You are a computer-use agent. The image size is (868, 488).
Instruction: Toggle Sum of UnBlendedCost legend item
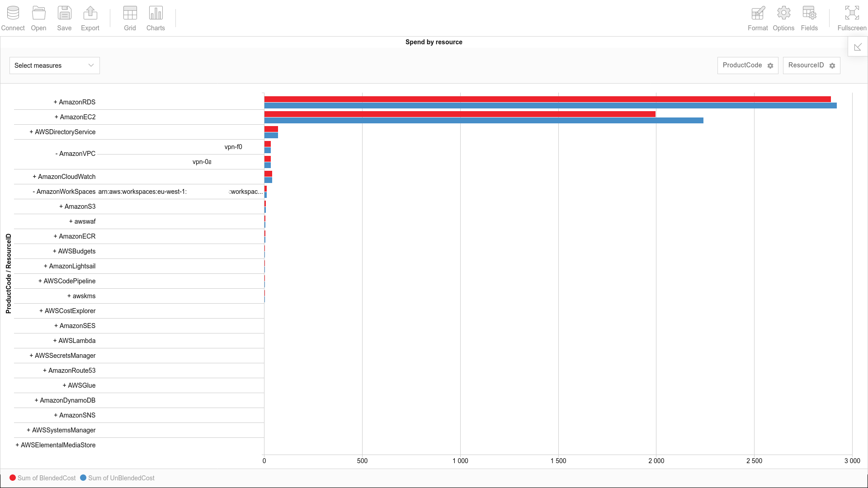[x=118, y=478]
